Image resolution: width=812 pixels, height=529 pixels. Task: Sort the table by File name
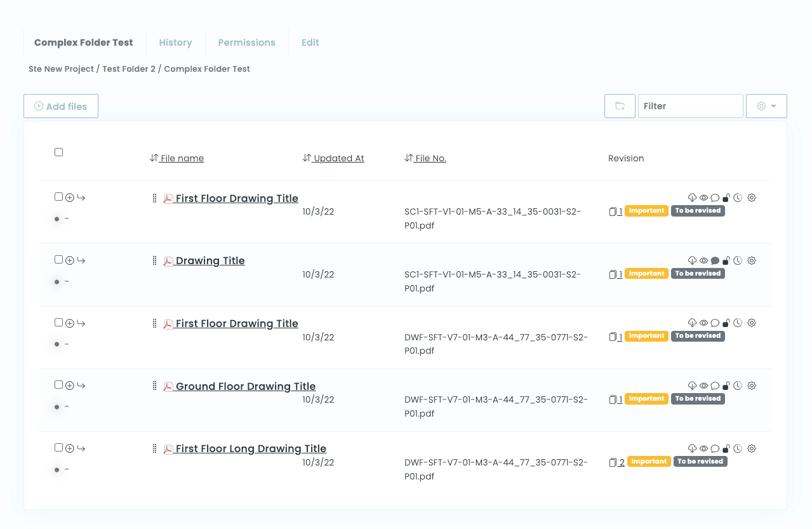point(176,158)
